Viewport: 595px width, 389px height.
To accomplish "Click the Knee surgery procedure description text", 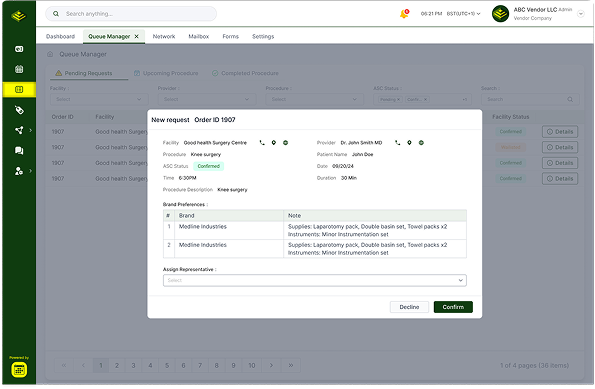I will (x=232, y=190).
